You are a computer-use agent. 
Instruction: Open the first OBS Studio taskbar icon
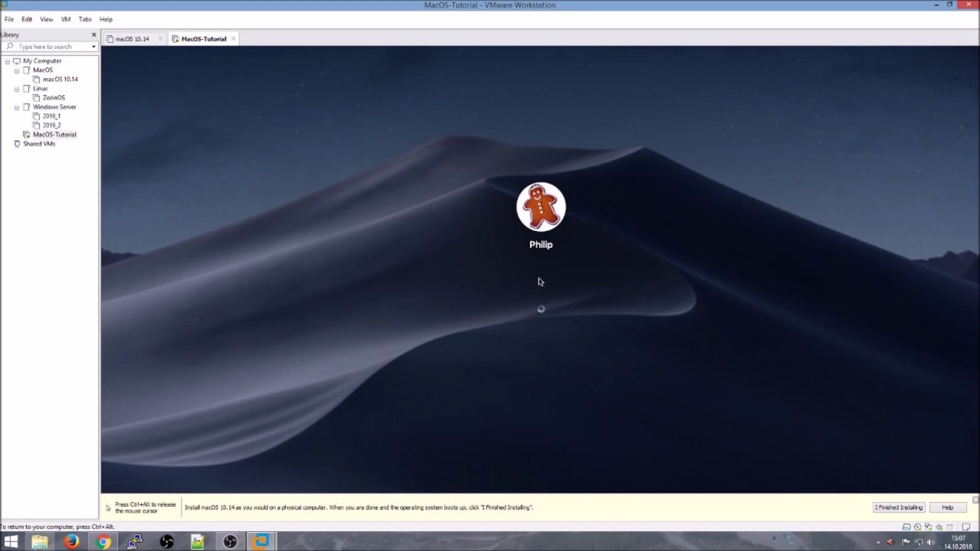pos(166,542)
